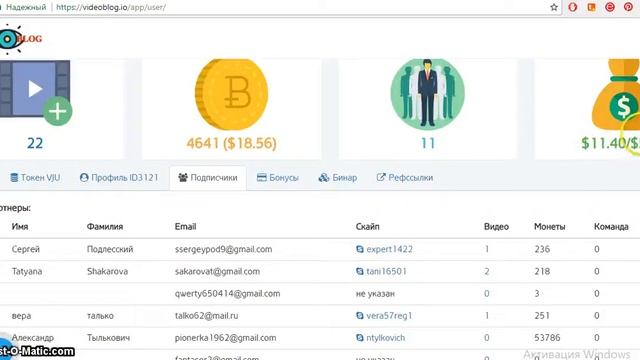Click the money bag dollar icon
The image size is (640, 360).
[616, 94]
